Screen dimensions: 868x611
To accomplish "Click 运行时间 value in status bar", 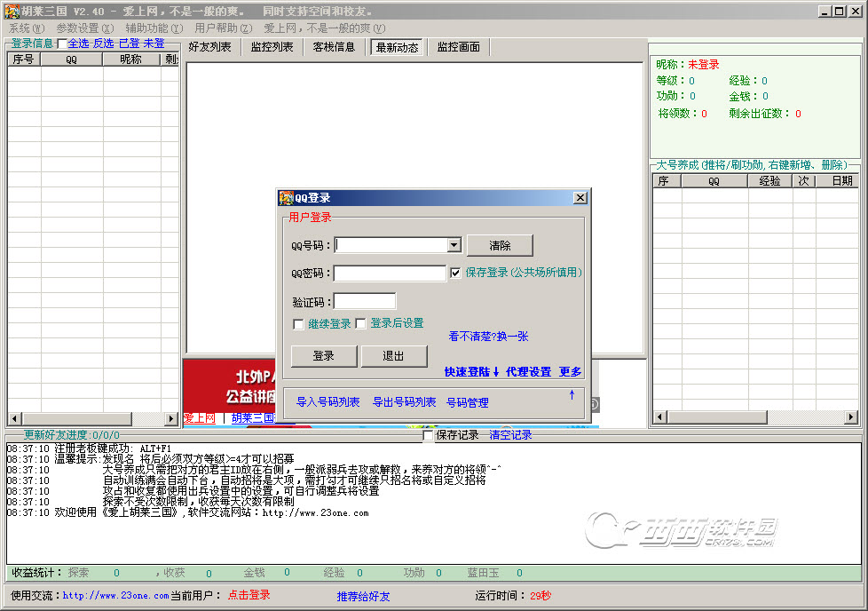I will pos(541,596).
